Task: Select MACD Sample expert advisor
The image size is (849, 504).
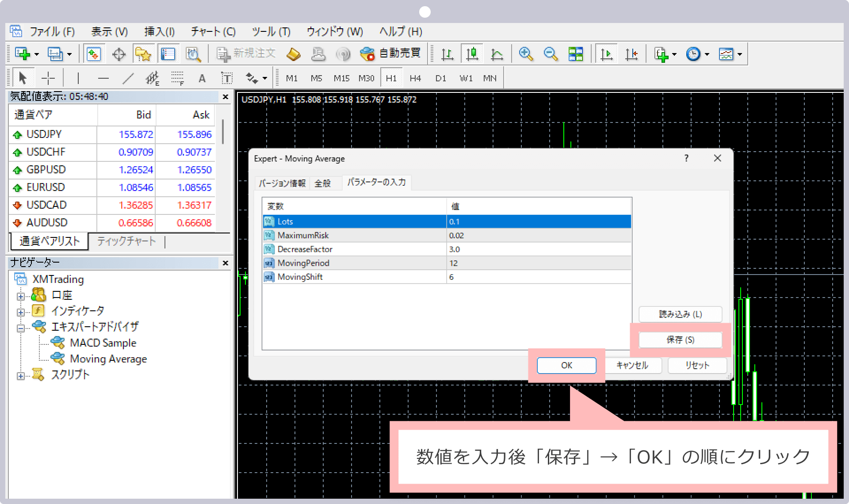Action: coord(103,343)
